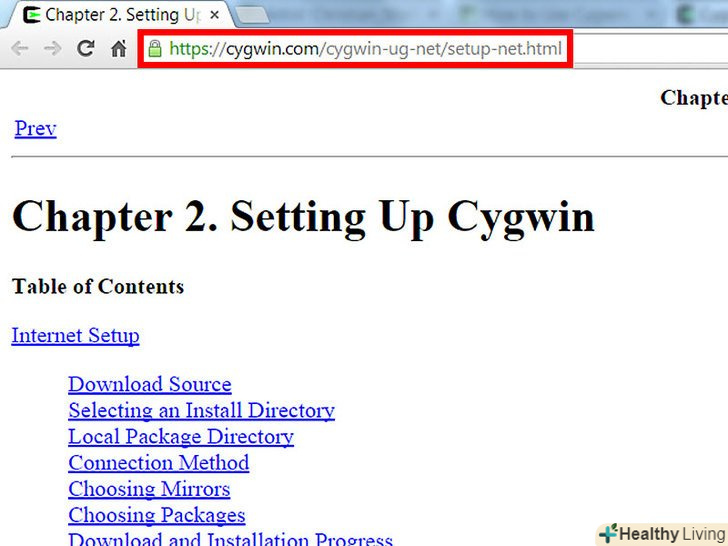Viewport: 728px width, 546px height.
Task: Go to the browser Home icon
Action: coord(119,48)
